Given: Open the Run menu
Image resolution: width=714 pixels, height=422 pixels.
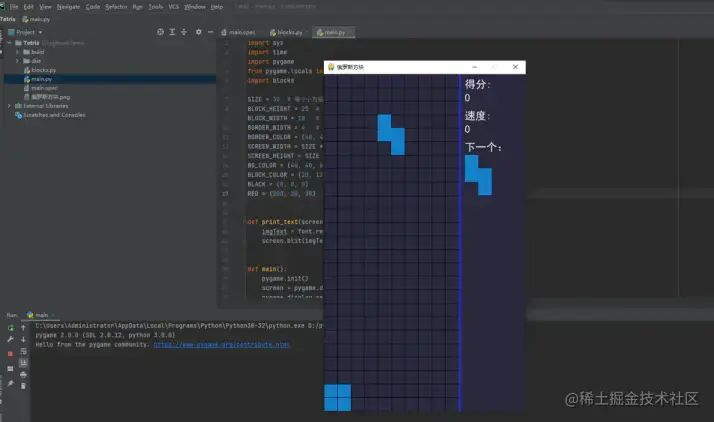Looking at the screenshot, I should click(138, 7).
